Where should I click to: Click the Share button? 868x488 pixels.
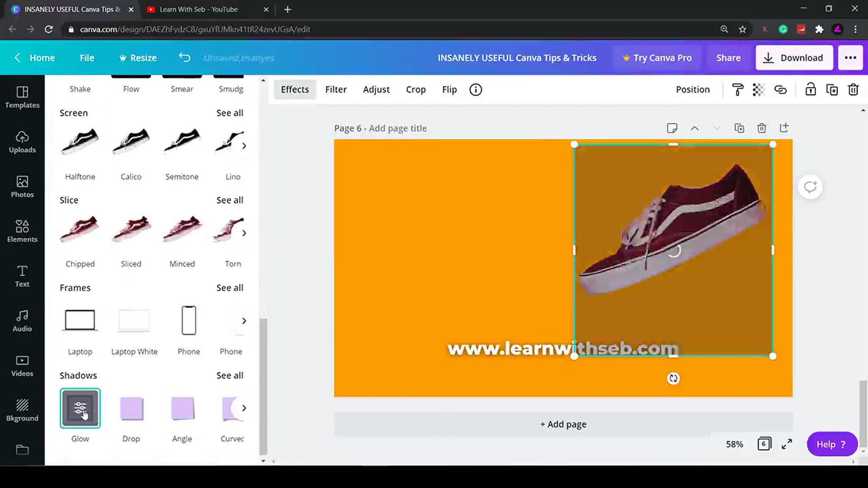[728, 57]
